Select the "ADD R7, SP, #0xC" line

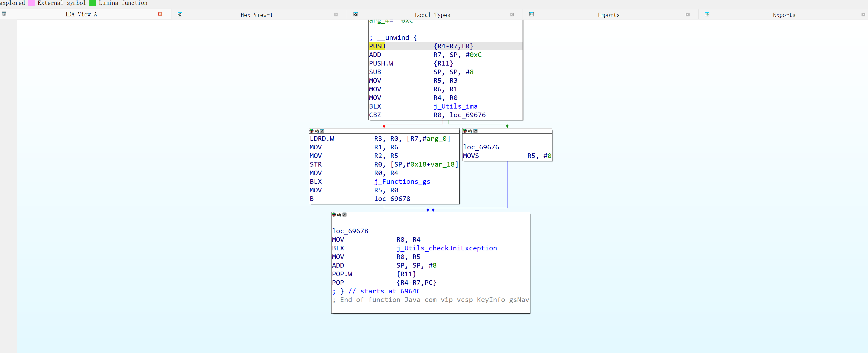(446, 55)
